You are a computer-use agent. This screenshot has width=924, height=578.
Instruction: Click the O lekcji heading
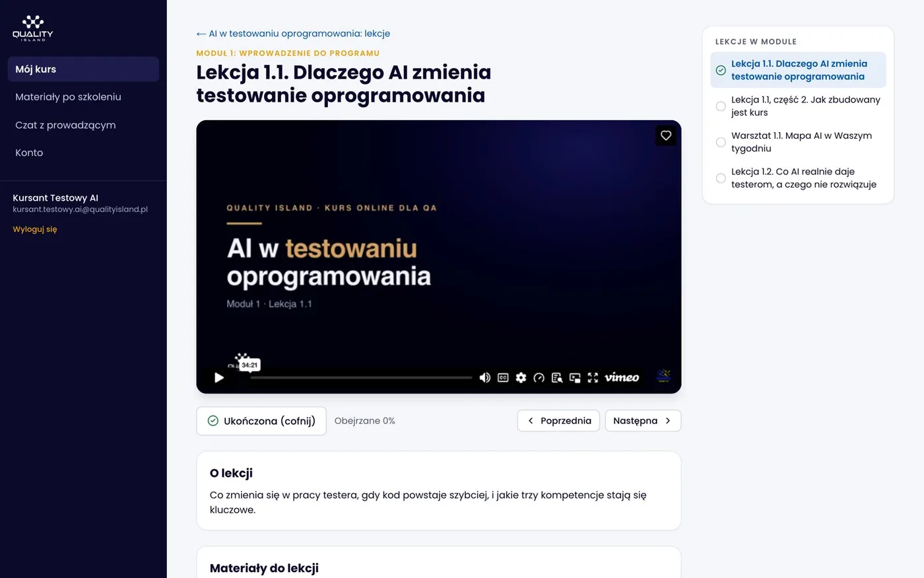click(x=231, y=473)
